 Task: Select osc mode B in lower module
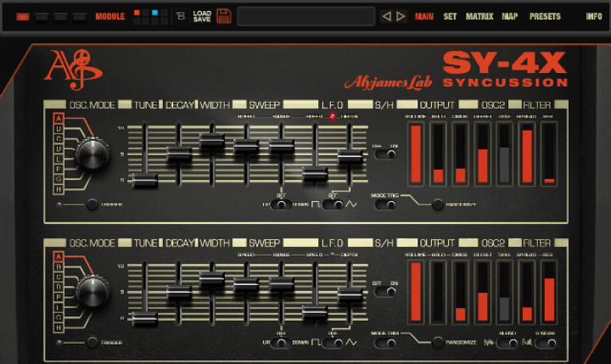pos(59,267)
